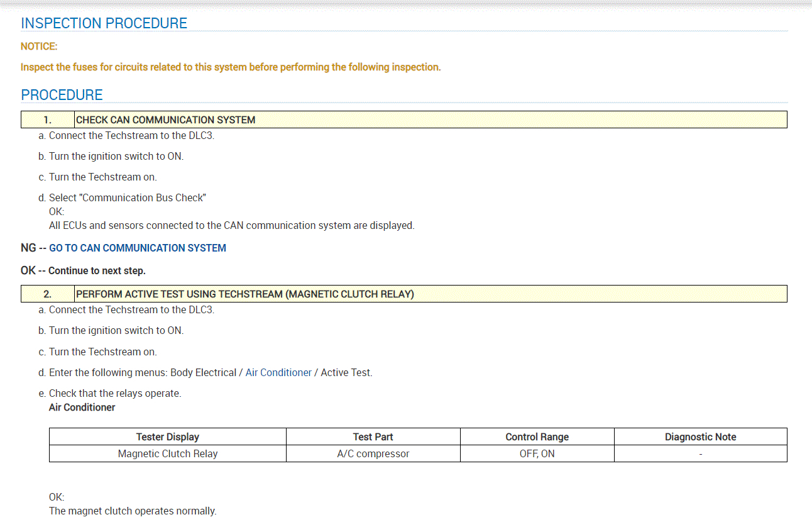Click the fuse inspection notice text
The width and height of the screenshot is (812, 522).
(231, 67)
